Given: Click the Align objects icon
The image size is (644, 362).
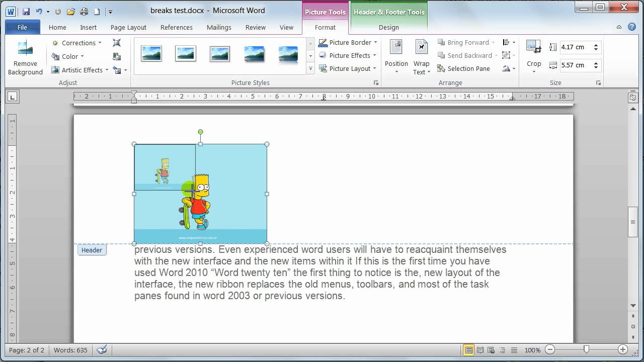Looking at the screenshot, I should (509, 42).
